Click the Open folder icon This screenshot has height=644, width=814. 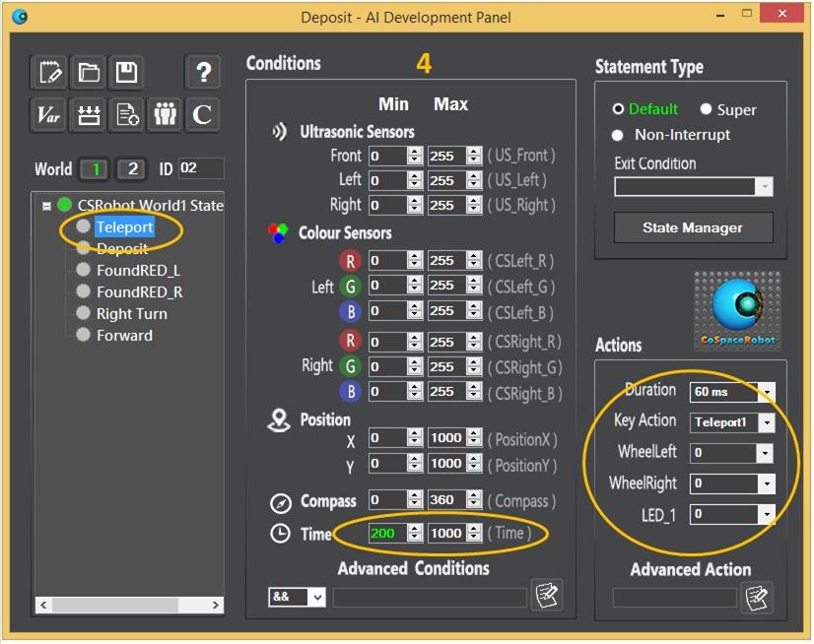(89, 73)
